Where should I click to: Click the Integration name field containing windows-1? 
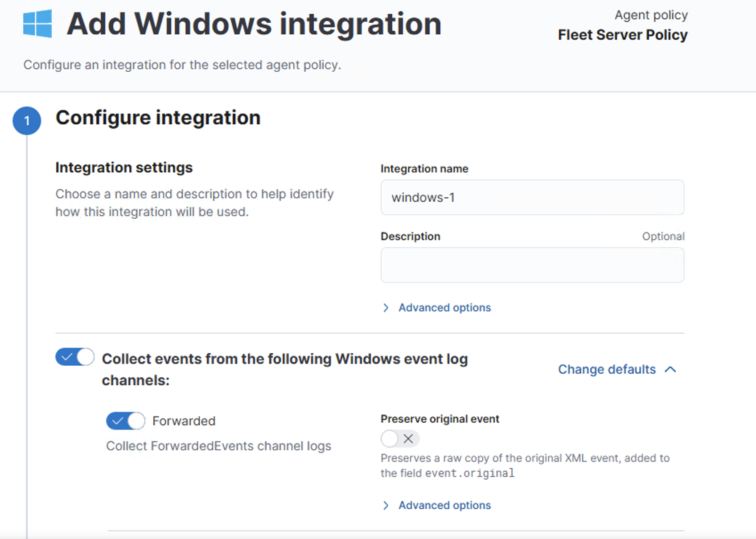[532, 197]
